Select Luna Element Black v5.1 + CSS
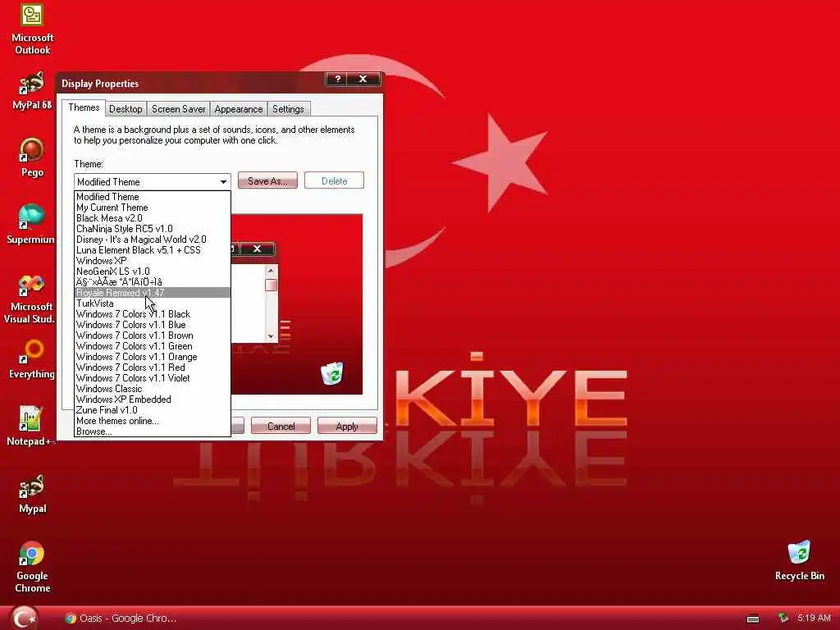Screen dimensions: 840x630 pyautogui.click(x=152, y=250)
